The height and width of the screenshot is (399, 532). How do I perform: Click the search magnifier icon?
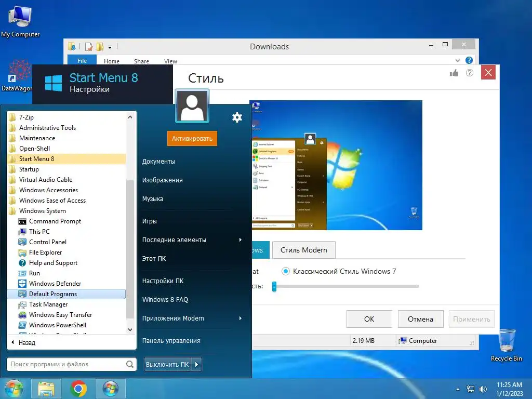point(129,364)
